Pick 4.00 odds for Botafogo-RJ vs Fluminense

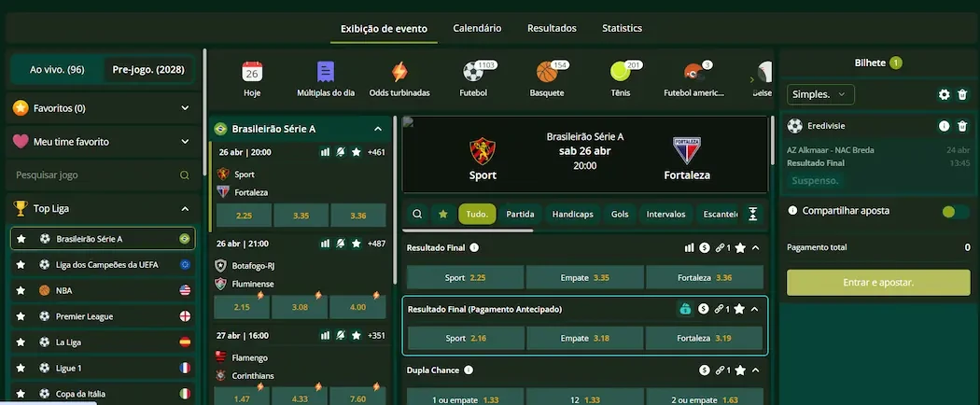[358, 307]
